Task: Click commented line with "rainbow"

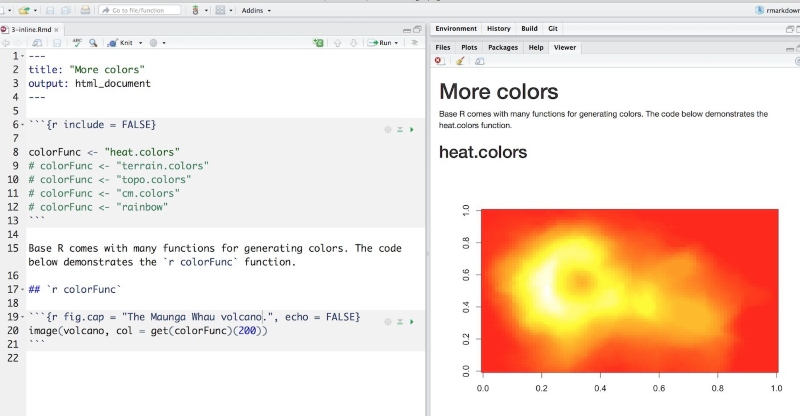Action: pos(98,207)
